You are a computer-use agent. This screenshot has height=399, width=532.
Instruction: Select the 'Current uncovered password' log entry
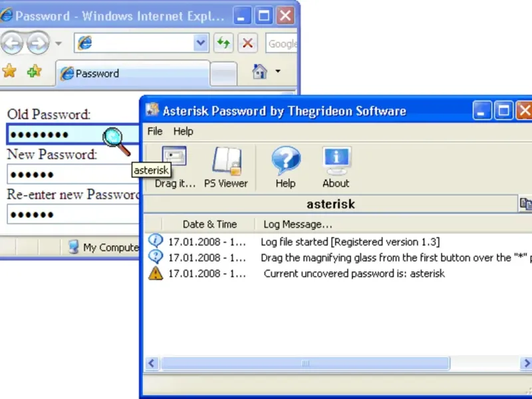[338, 273]
